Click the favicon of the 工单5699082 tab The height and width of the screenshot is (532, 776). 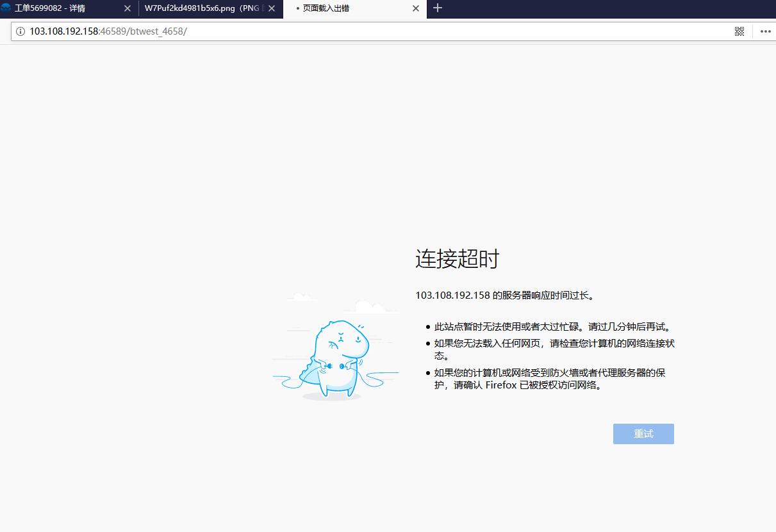(x=6, y=8)
